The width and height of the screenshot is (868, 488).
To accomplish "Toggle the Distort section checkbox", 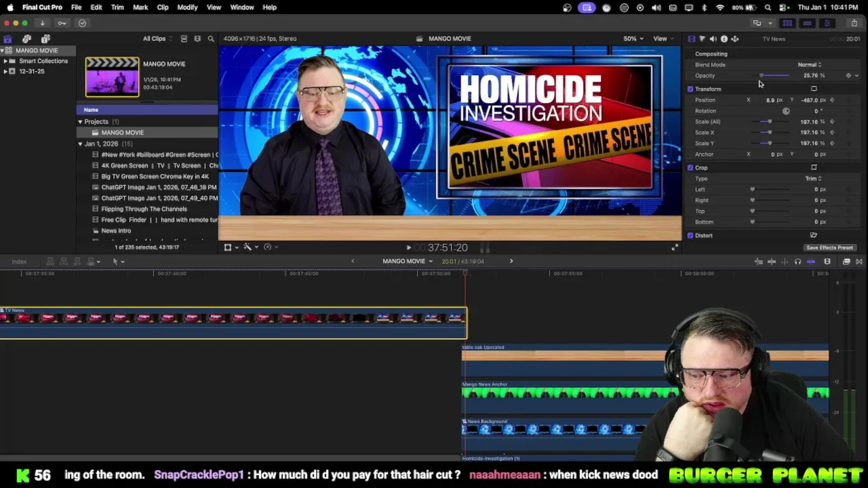I will click(690, 235).
